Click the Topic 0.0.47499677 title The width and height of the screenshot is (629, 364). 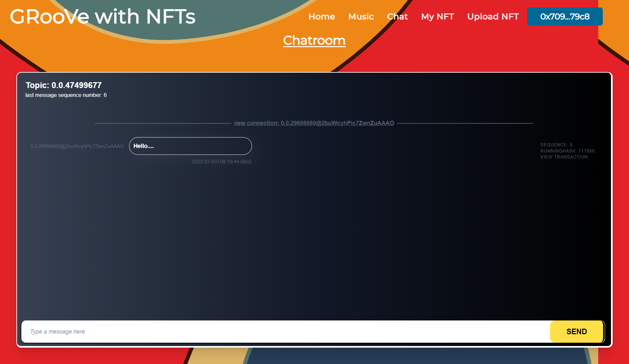pos(64,85)
